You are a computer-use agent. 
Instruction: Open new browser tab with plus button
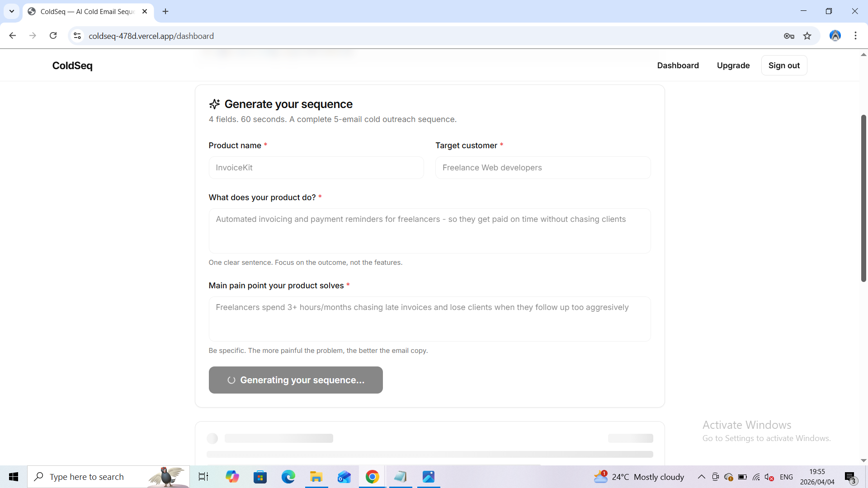point(165,11)
